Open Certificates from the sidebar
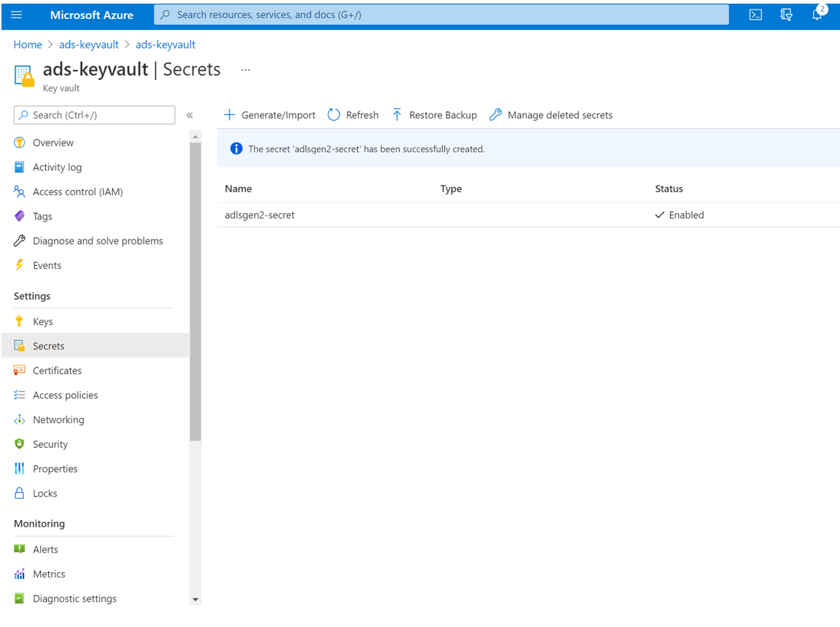The width and height of the screenshot is (840, 627). tap(58, 370)
